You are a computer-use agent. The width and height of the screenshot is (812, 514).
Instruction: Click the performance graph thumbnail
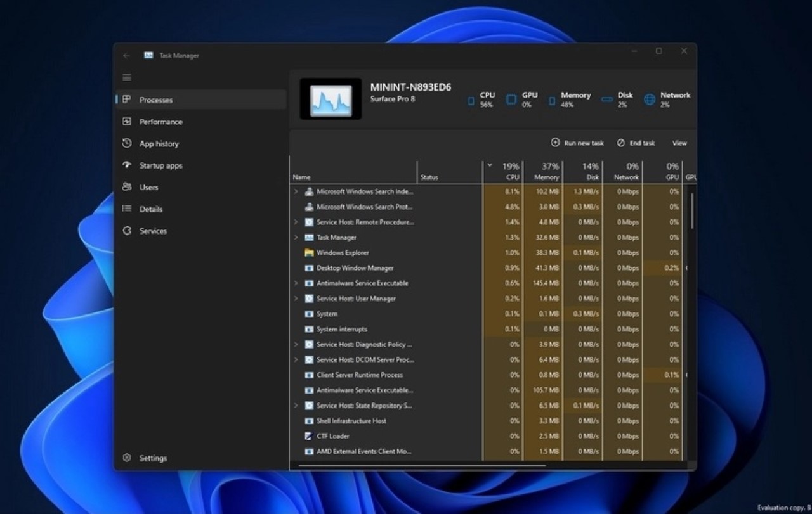[331, 98]
